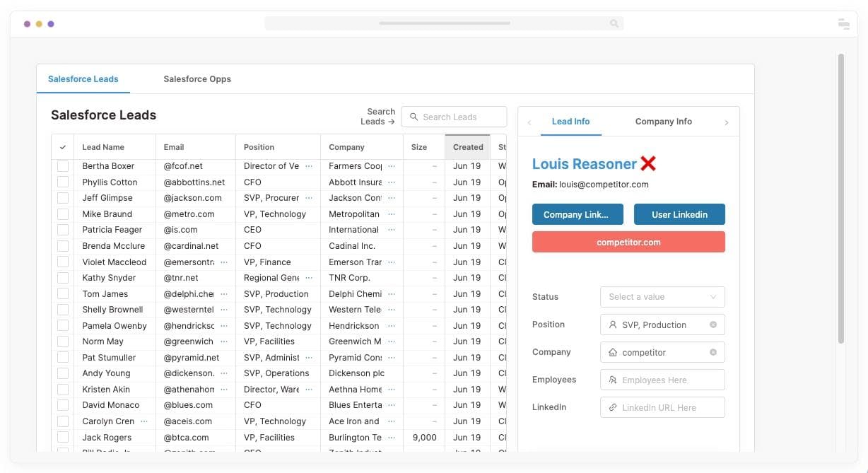This screenshot has height=473, width=868.
Task: Open the Status "Select a value" dropdown
Action: point(662,297)
